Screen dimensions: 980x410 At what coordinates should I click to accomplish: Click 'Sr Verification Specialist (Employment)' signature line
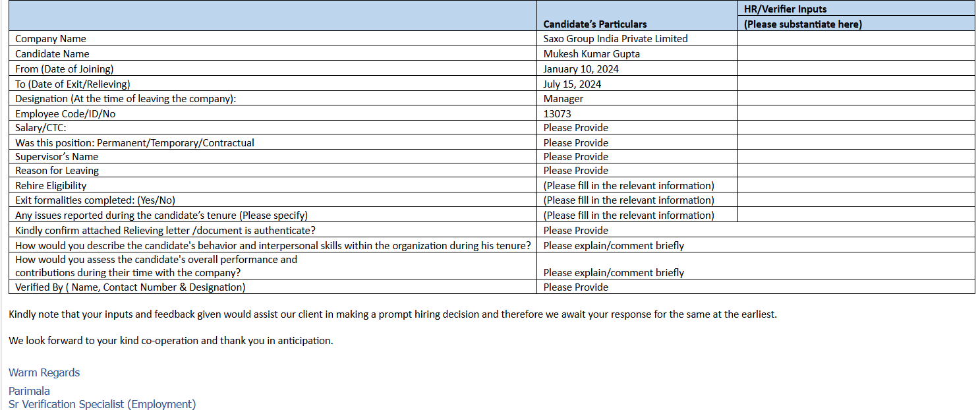coord(102,404)
